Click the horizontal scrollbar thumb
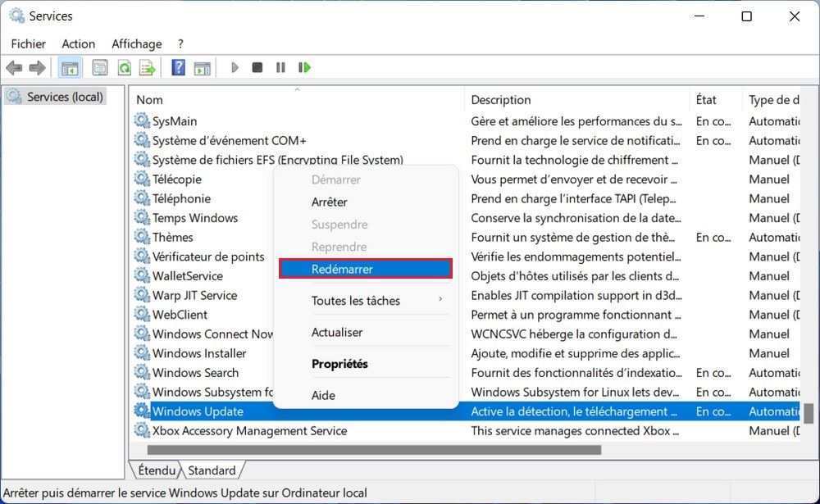 click(374, 450)
